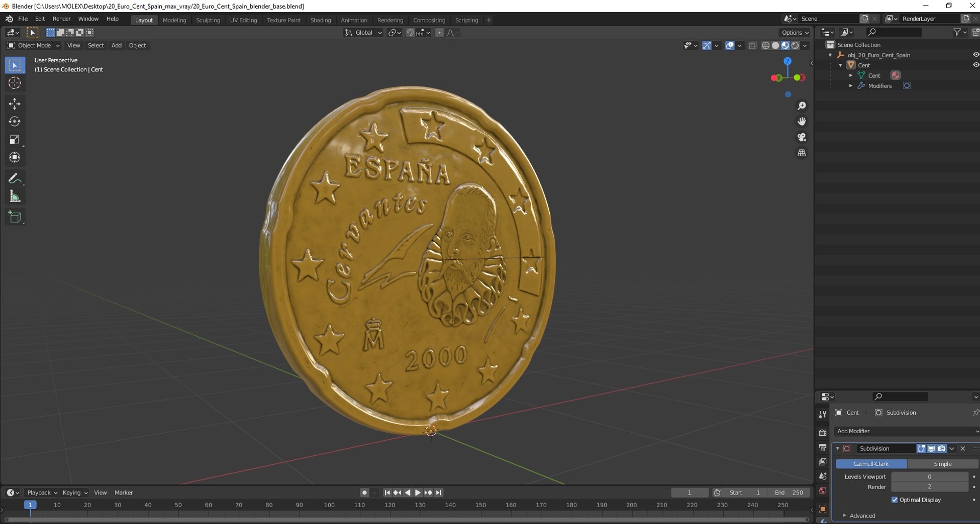The width and height of the screenshot is (980, 524).
Task: Expand the Advanced subpanel
Action: (x=845, y=515)
